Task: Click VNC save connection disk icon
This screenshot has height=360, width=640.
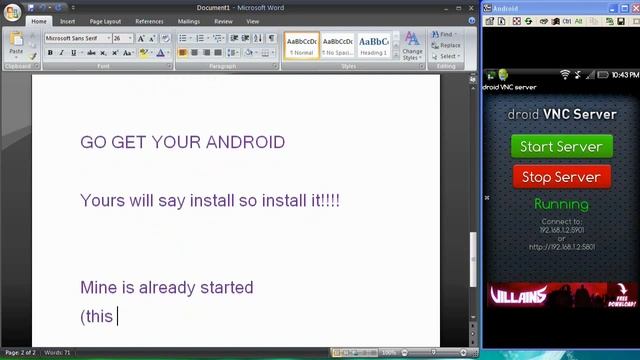Action: [x=621, y=21]
